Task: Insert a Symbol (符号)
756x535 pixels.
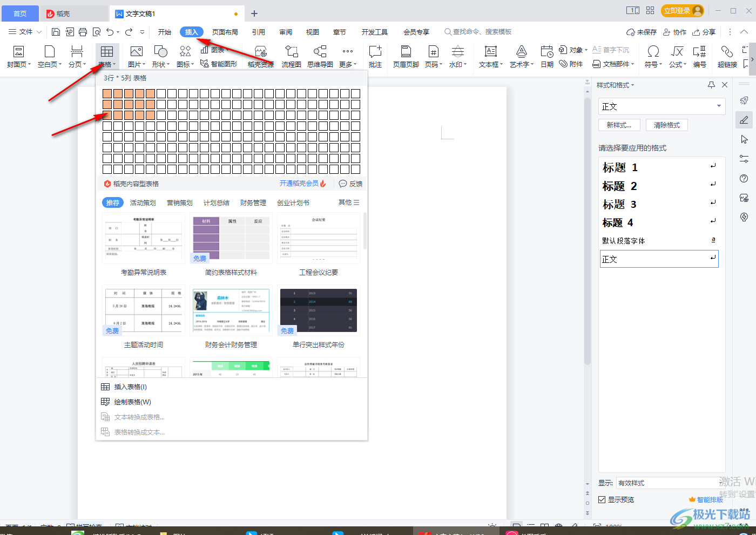Action: pyautogui.click(x=653, y=57)
